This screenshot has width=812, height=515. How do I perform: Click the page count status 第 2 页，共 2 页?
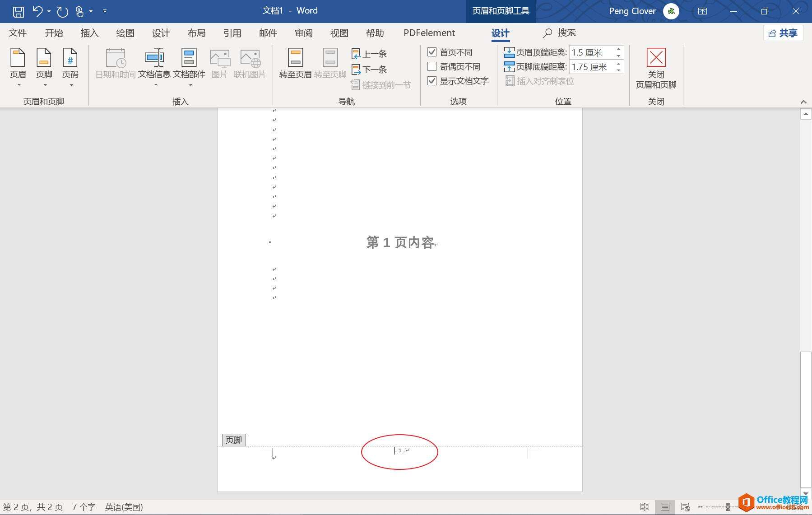click(33, 507)
